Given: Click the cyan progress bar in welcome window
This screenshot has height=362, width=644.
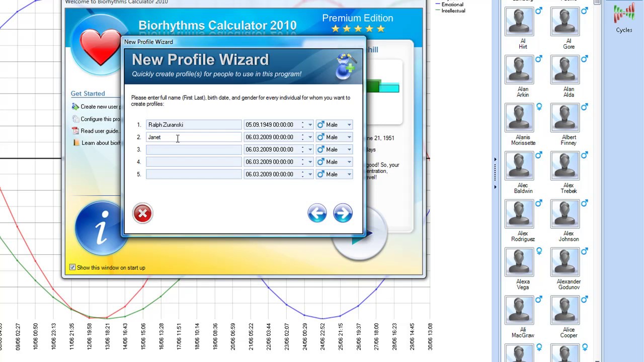Looking at the screenshot, I should (389, 88).
